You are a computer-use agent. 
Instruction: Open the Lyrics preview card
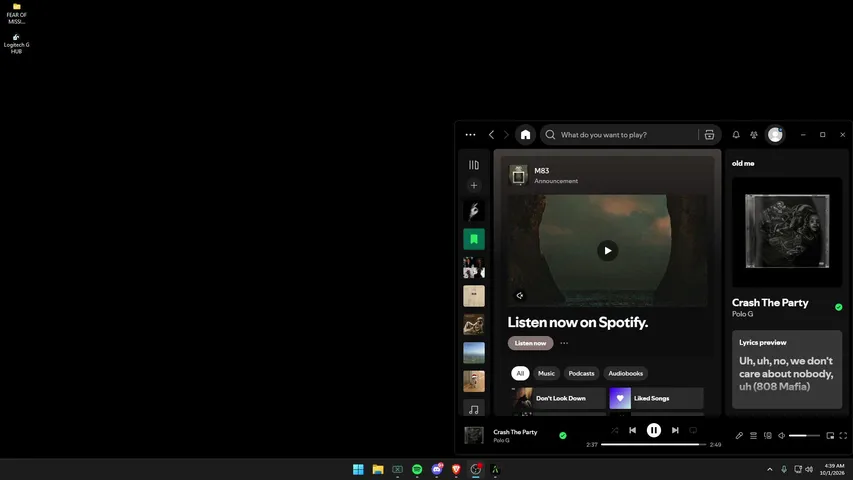point(787,370)
